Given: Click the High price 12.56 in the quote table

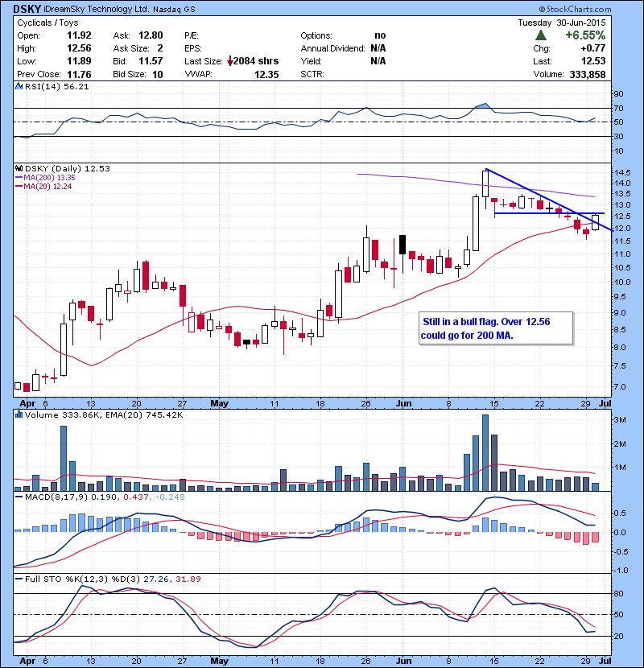Looking at the screenshot, I should pos(79,48).
